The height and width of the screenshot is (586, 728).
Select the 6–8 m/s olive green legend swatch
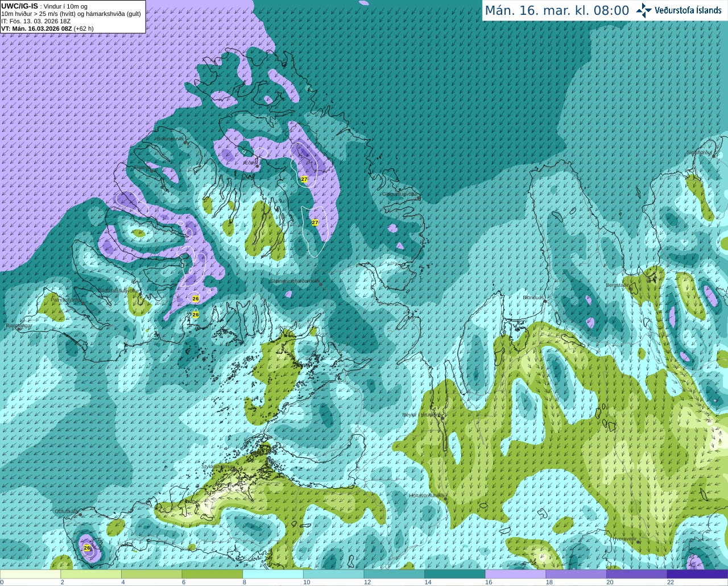(212, 574)
